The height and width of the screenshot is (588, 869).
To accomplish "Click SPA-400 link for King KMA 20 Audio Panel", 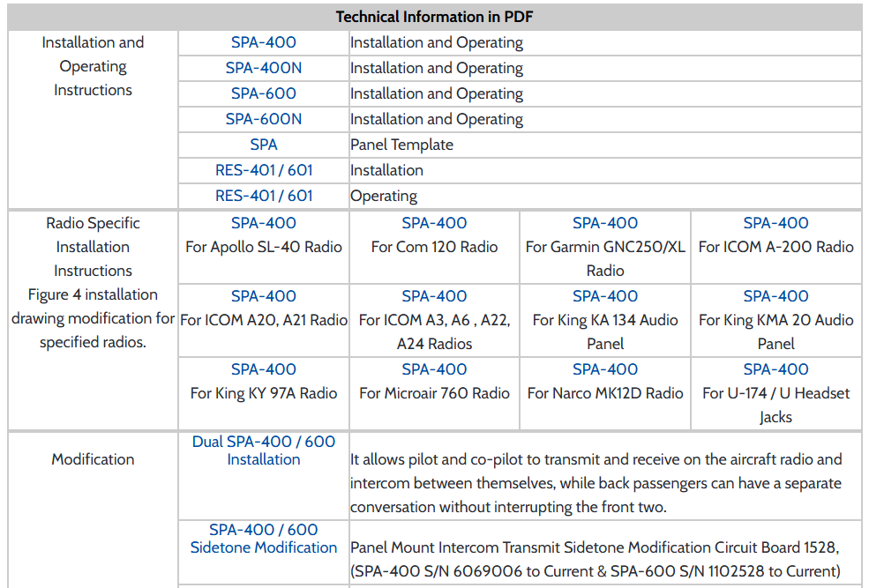I will point(775,296).
